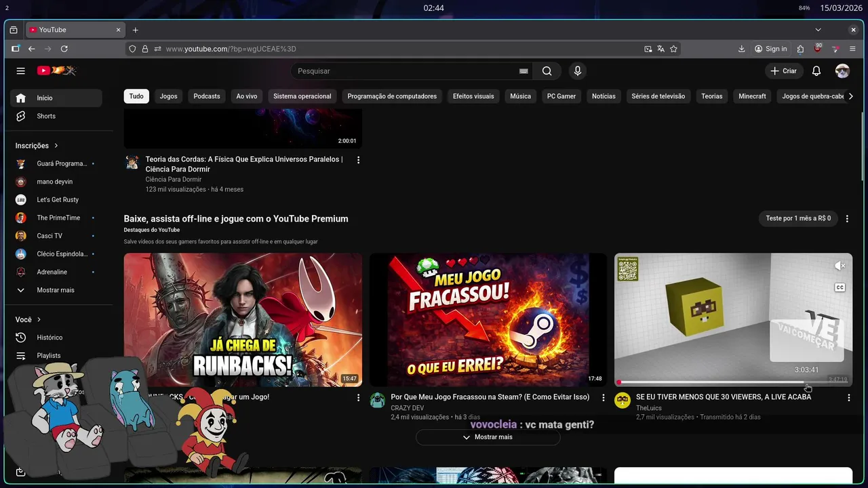Image resolution: width=868 pixels, height=488 pixels.
Task: Open Histórico in the sidebar
Action: (x=56, y=338)
